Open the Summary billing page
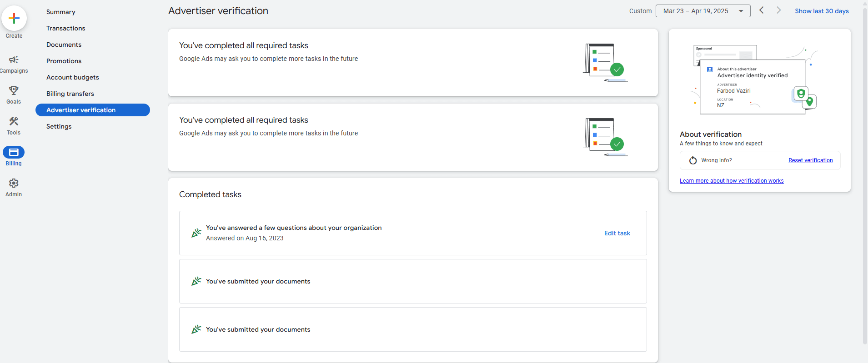The image size is (868, 363). (60, 12)
